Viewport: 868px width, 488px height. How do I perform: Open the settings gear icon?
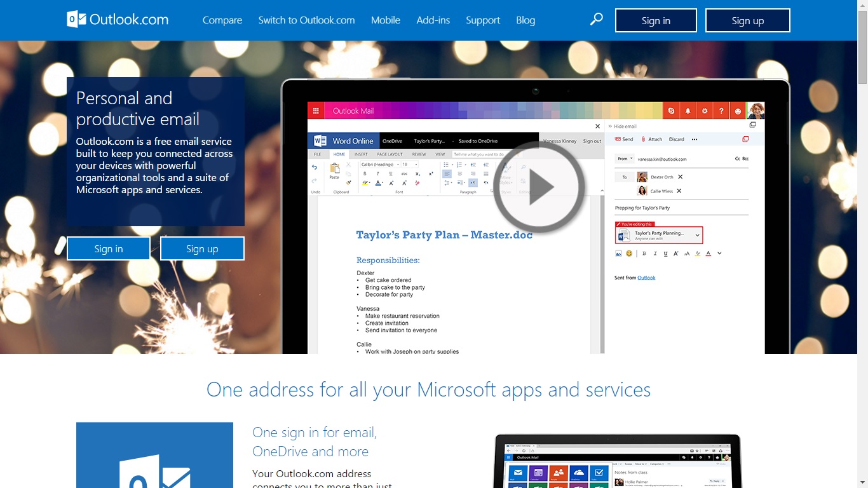coord(704,111)
